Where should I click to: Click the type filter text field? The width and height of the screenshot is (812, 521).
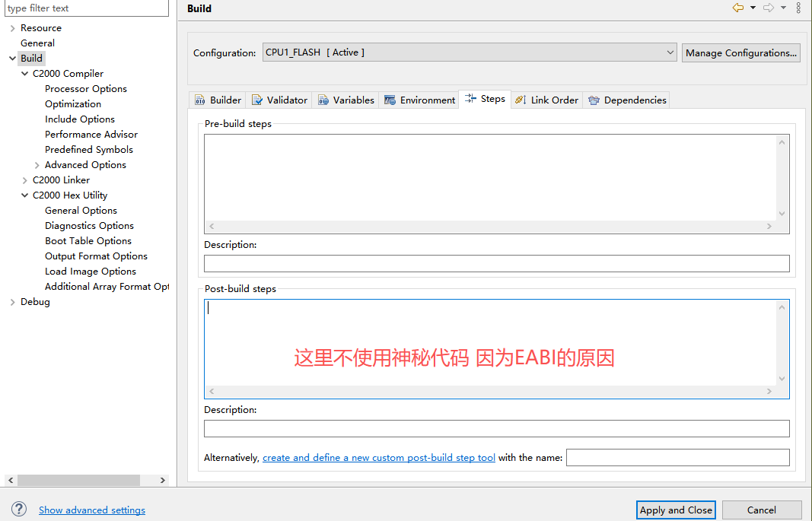87,8
